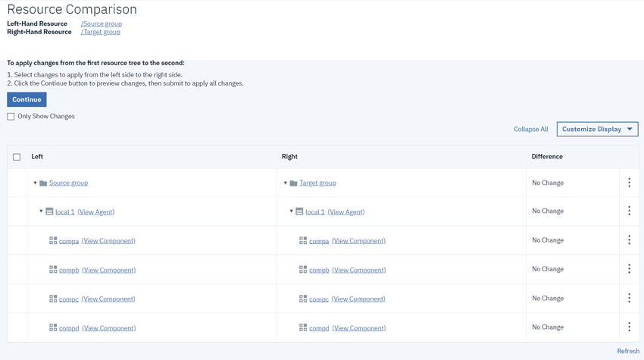Click the Continue button
Image resolution: width=644 pixels, height=360 pixels.
coord(27,99)
